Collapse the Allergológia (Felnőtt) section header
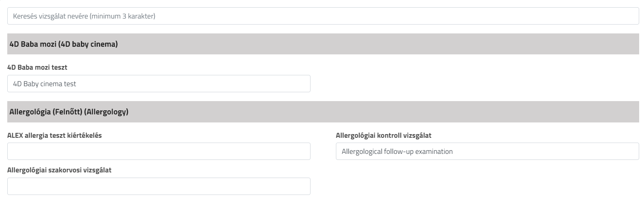 (x=69, y=112)
